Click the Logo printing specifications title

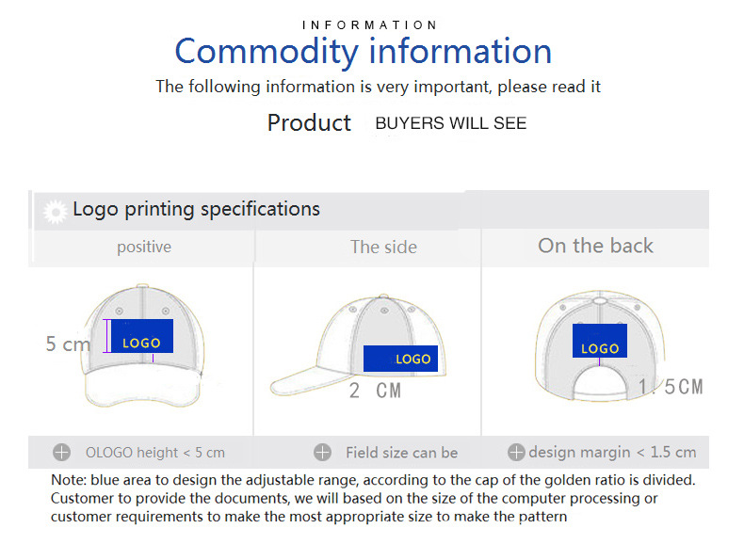[197, 209]
